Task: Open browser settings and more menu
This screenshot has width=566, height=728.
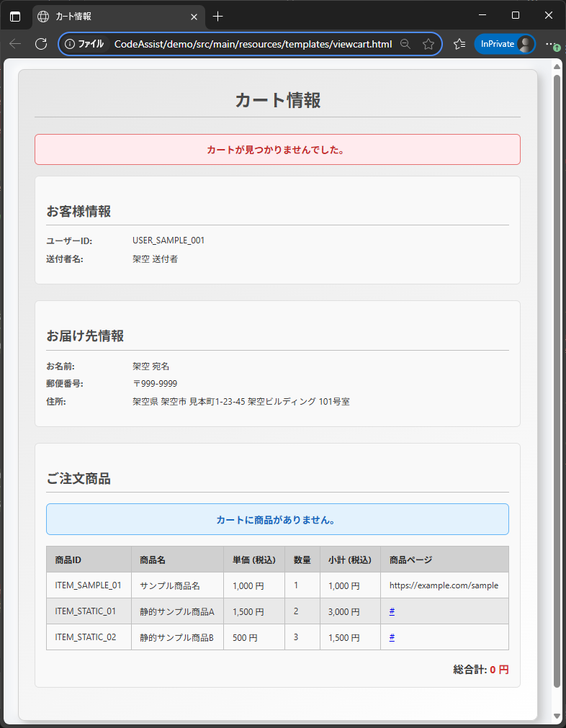Action: coord(551,44)
